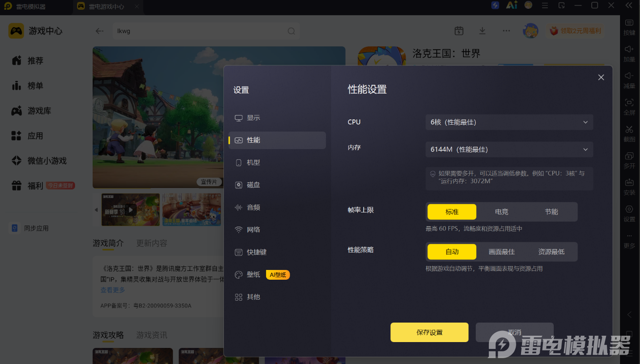The image size is (640, 364).
Task: Go back with the arrow beside search
Action: [x=99, y=31]
